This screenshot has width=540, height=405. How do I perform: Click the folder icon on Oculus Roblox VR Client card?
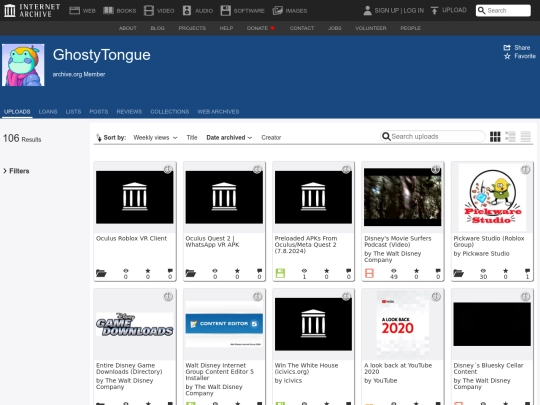[x=101, y=273]
